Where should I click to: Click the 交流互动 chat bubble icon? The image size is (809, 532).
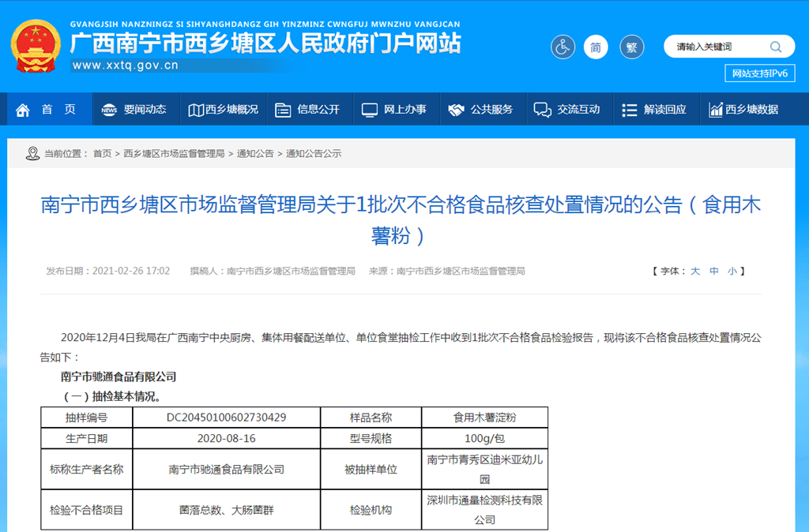[x=542, y=110]
